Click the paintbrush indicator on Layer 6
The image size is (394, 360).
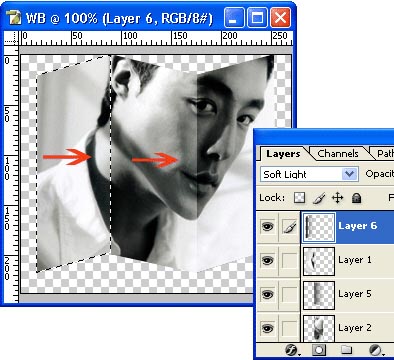[x=289, y=227]
